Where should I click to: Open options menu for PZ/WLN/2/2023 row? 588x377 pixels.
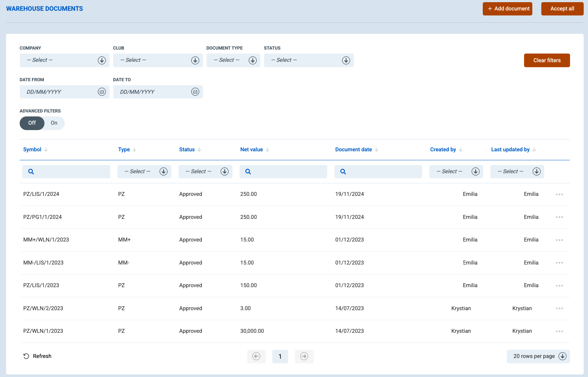click(559, 308)
